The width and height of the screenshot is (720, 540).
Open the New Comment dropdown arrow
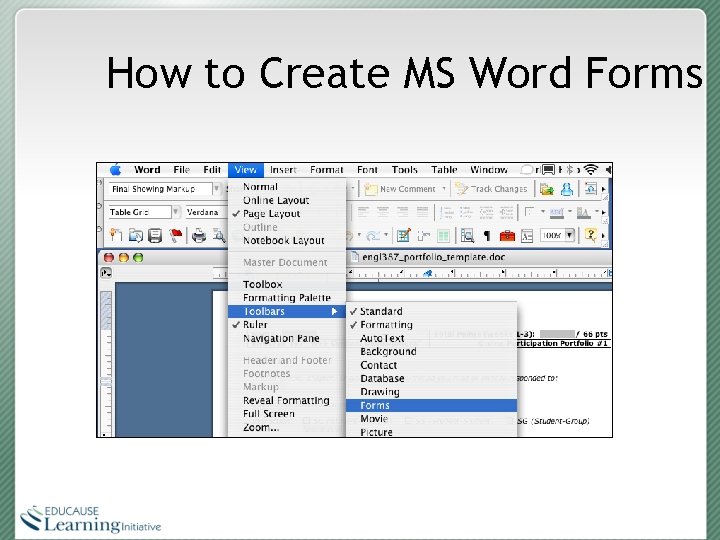[444, 189]
